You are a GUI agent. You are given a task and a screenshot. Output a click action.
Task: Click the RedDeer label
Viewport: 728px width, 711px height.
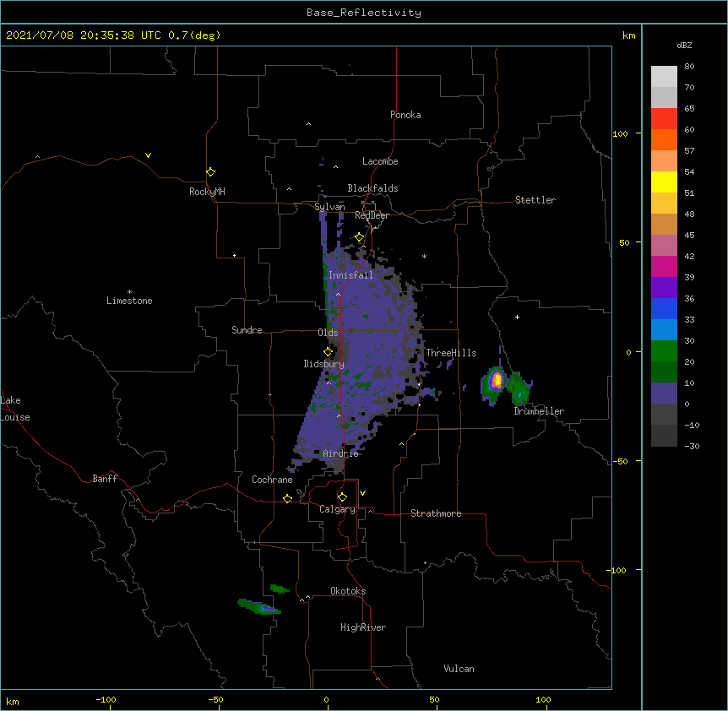tap(372, 215)
